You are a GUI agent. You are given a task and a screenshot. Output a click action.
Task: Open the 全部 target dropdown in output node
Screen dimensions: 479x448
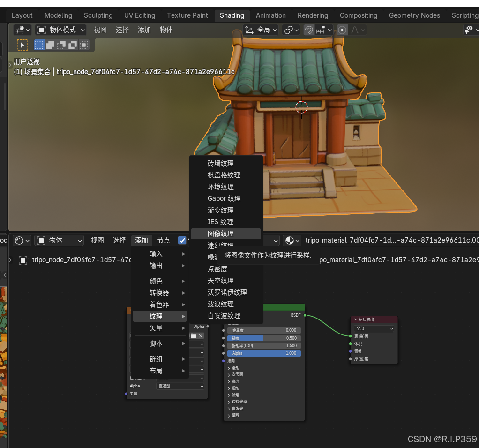point(374,328)
